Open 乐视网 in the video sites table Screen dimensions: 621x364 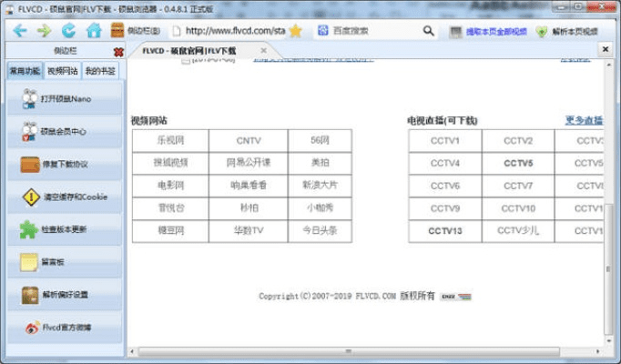tap(170, 140)
